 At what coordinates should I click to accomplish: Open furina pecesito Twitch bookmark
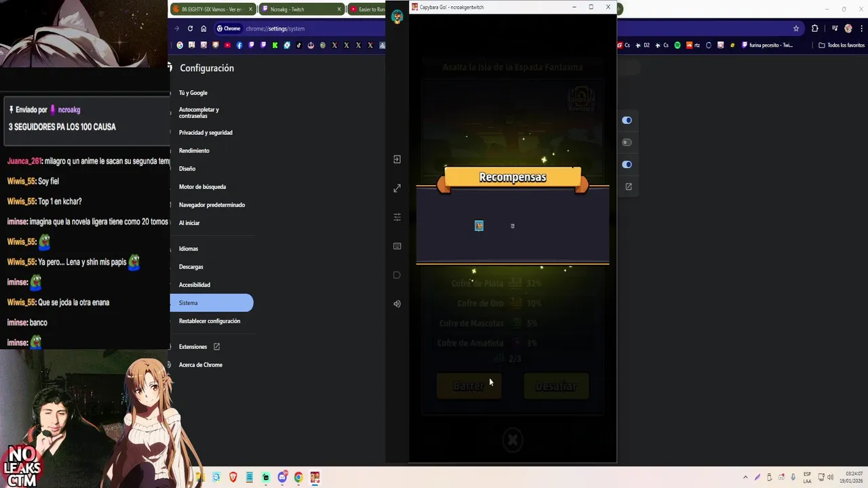click(x=768, y=45)
